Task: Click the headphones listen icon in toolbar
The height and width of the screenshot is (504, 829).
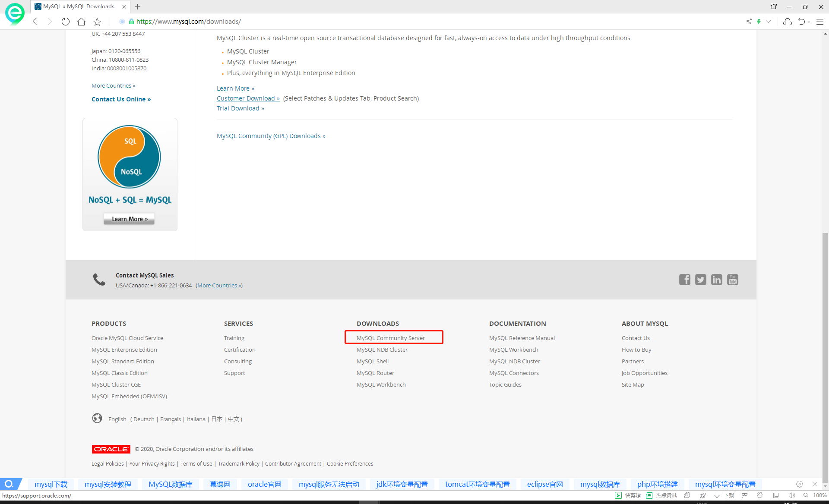Action: [788, 21]
